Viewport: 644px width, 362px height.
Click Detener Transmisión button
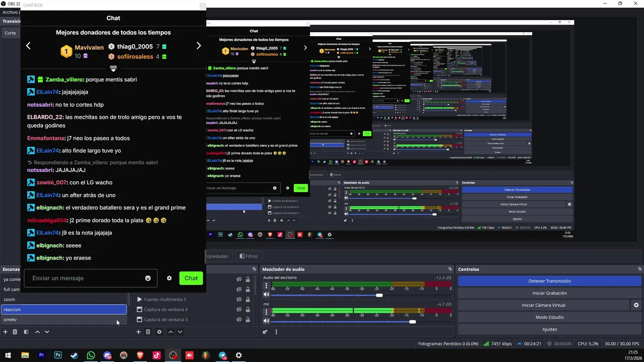[x=549, y=281]
